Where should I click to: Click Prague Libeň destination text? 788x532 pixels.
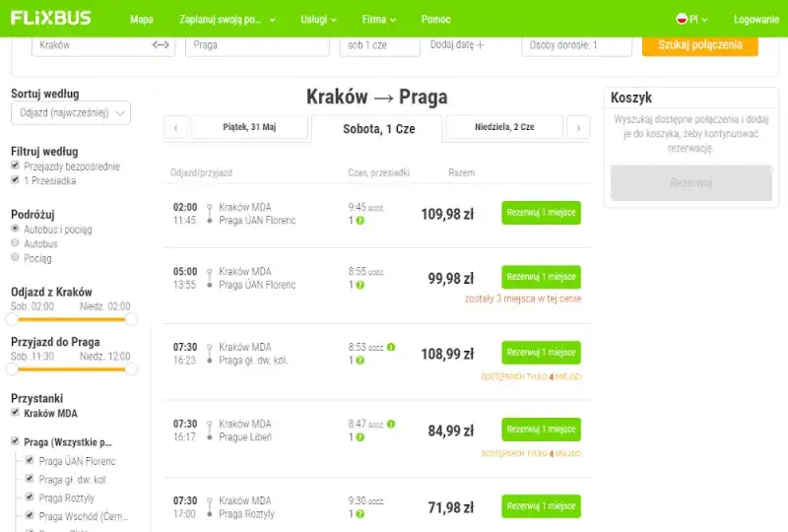[245, 437]
